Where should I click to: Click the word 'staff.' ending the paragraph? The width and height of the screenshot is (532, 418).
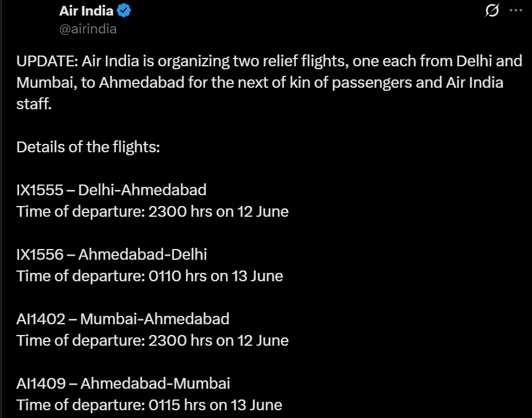(34, 104)
